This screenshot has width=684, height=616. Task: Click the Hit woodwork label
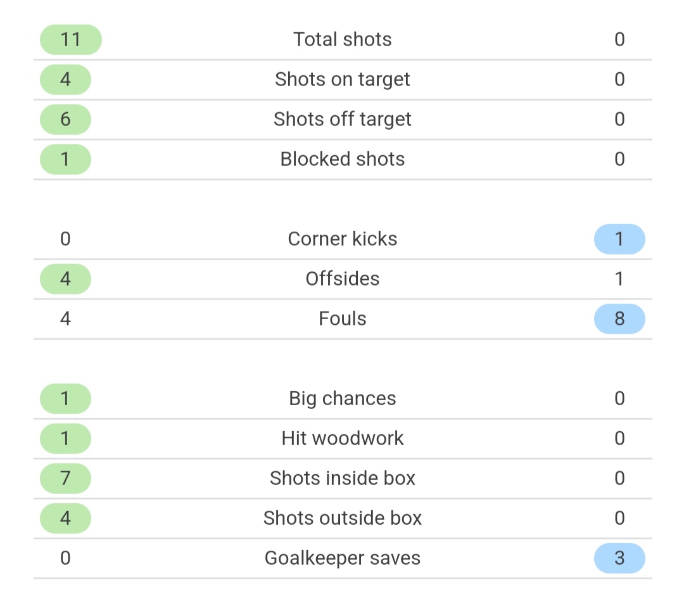[x=343, y=439]
